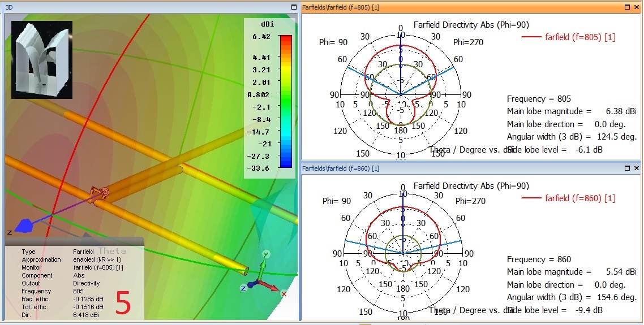This screenshot has height=325, width=644.
Task: Click the 'Output Directivity' row in info box
Action: pos(61,284)
